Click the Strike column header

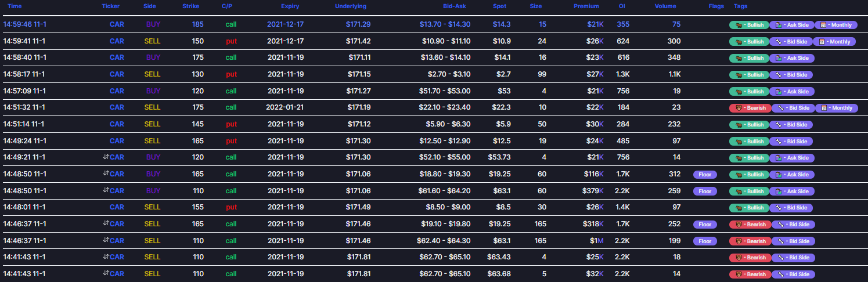pyautogui.click(x=190, y=6)
